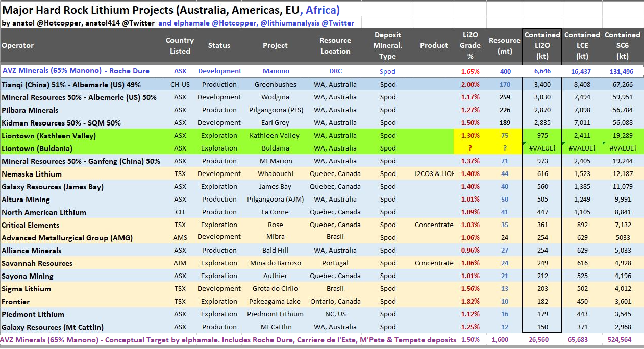Select the 'Sigma Lithium' operator cell
644x349 pixels.
pyautogui.click(x=26, y=288)
